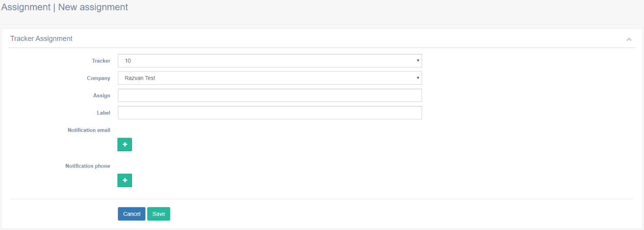The image size is (644, 230).
Task: Collapse the Tracker Assignment panel
Action: (629, 39)
